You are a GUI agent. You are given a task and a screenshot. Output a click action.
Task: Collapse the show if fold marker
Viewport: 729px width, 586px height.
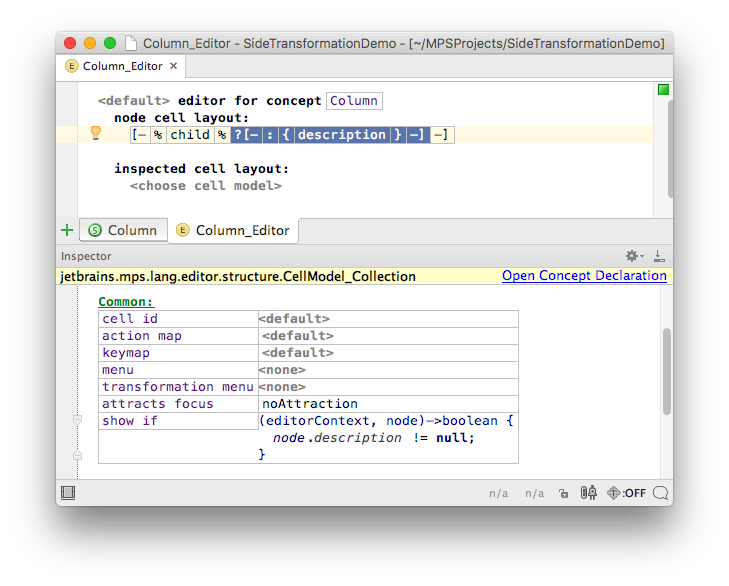pyautogui.click(x=77, y=421)
